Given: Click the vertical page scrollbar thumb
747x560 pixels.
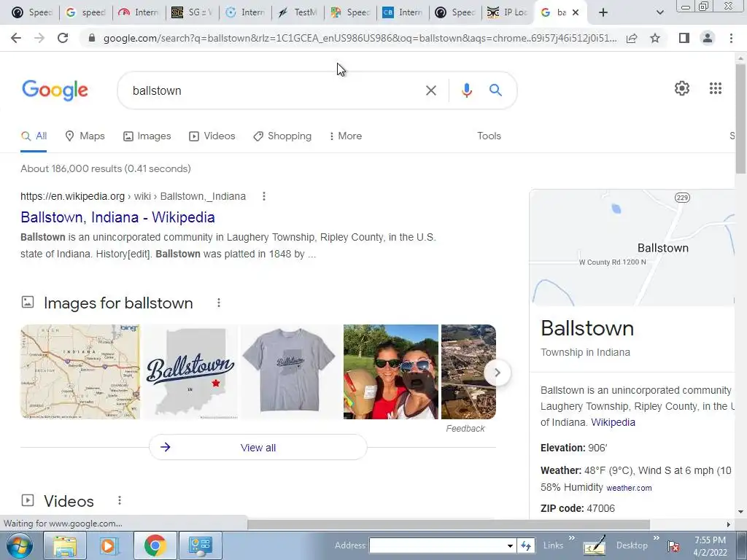Looking at the screenshot, I should [x=740, y=119].
